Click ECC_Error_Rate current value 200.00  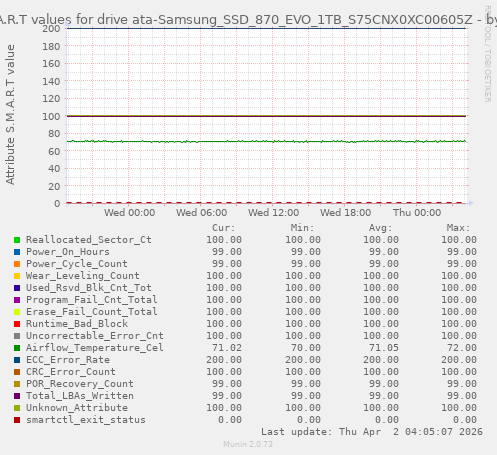pos(224,360)
